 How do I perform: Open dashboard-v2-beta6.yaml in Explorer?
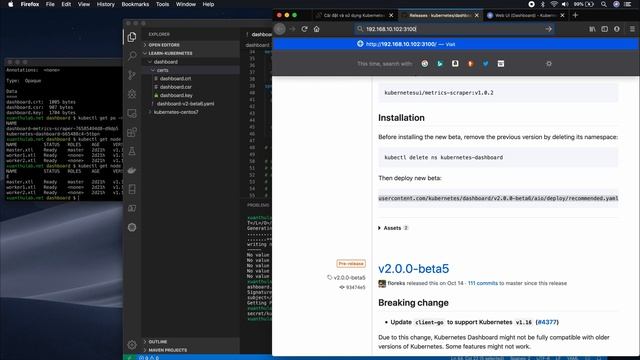(x=185, y=104)
